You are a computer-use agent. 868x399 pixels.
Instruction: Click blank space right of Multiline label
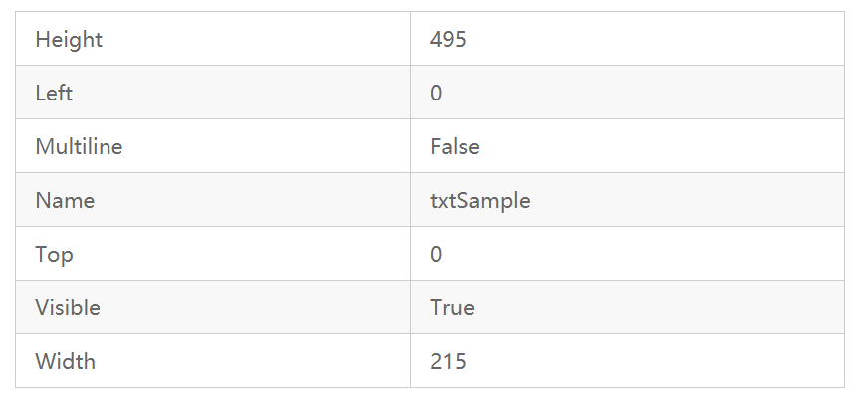coord(266,146)
